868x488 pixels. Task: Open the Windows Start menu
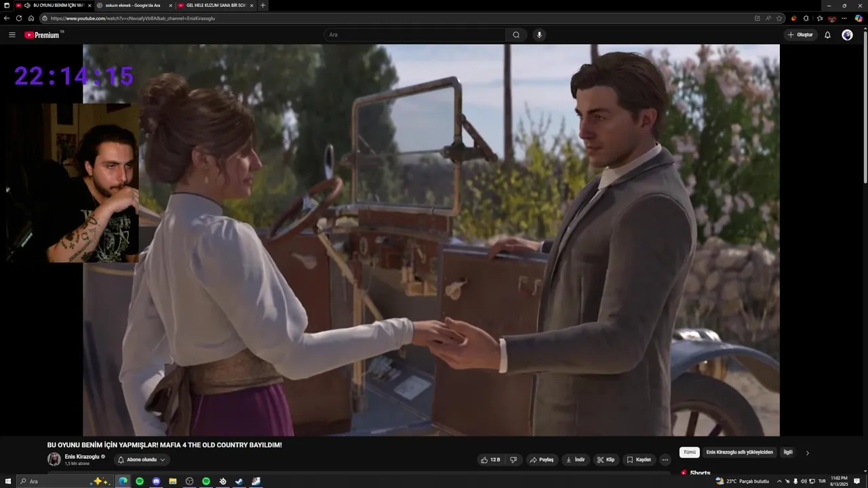click(x=7, y=481)
